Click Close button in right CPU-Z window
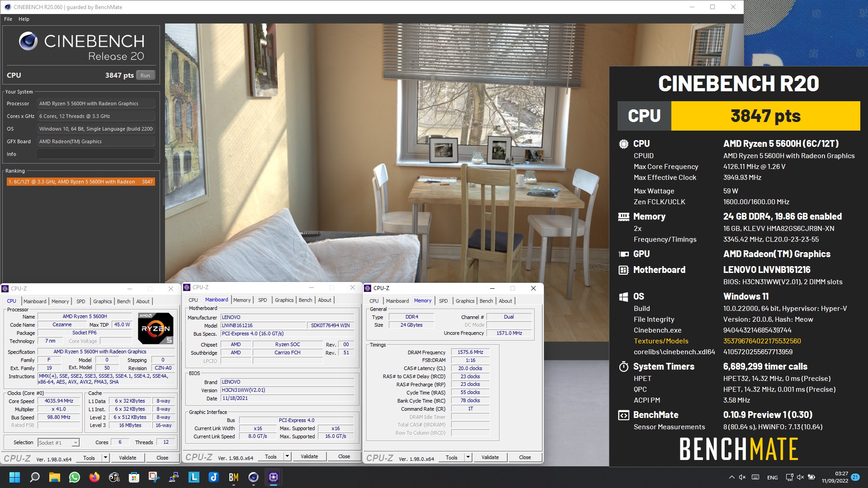 (525, 457)
